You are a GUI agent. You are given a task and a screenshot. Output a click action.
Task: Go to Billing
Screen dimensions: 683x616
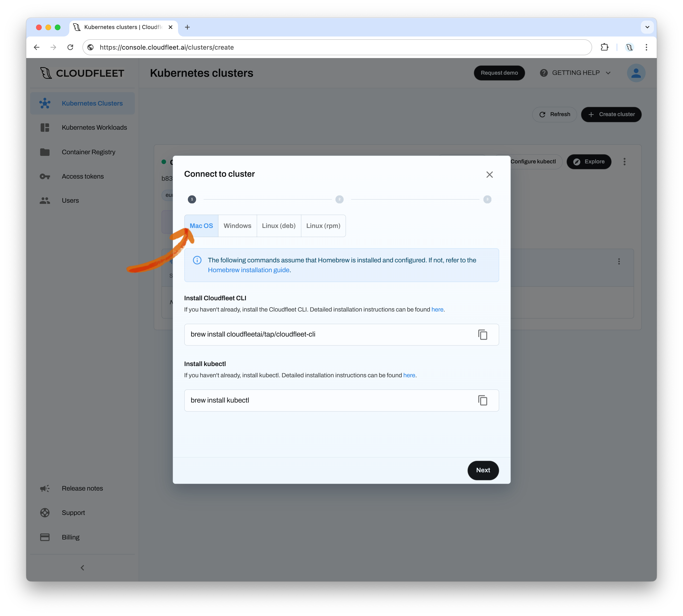[82, 537]
